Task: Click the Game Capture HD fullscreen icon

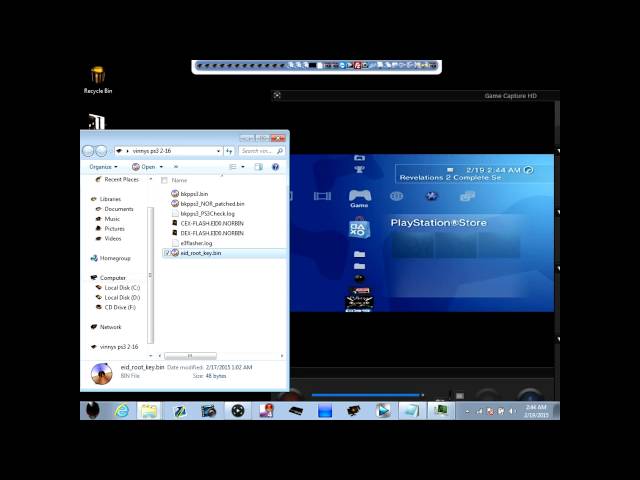Action: 277,96
